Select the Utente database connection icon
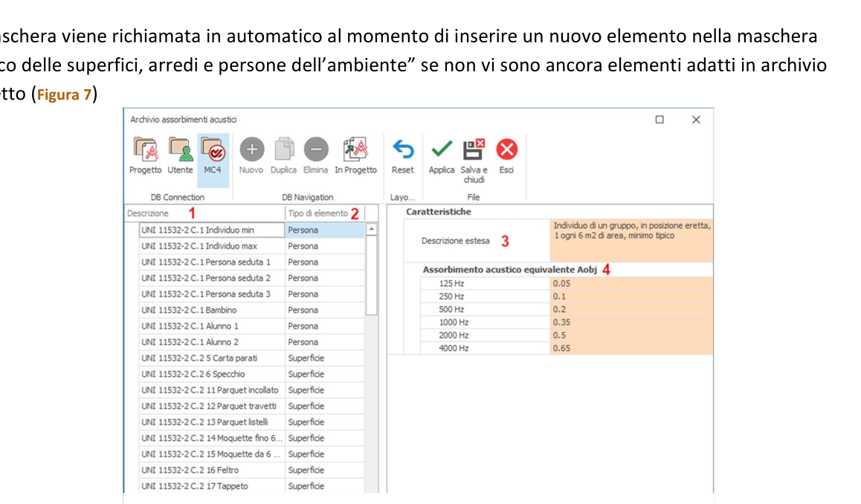 click(x=180, y=149)
